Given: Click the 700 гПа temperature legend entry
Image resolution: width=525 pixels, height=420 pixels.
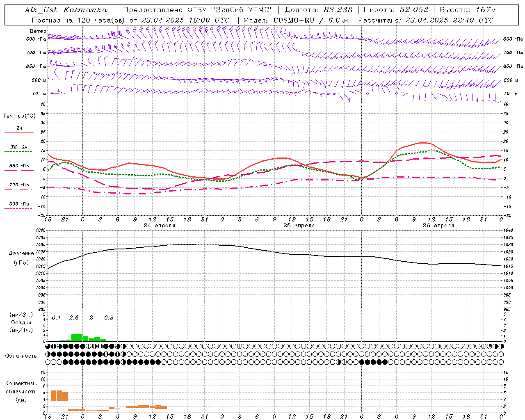Looking at the screenshot, I should coord(19,185).
